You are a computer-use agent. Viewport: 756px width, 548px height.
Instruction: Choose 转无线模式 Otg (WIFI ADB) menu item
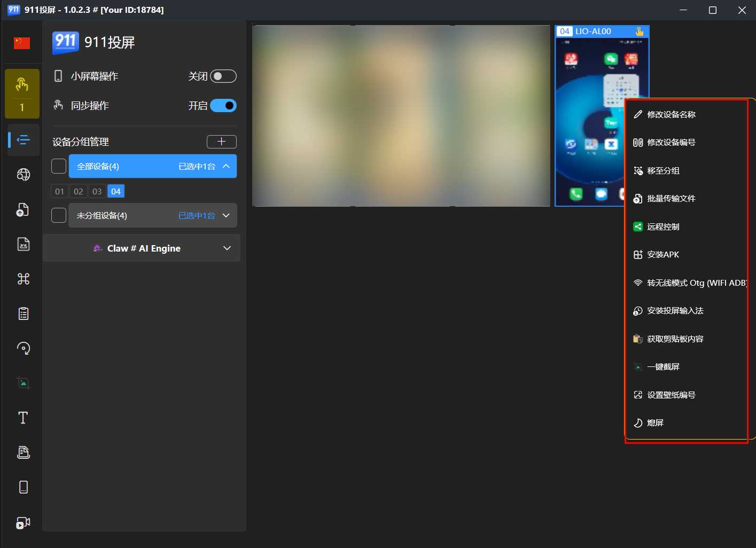pyautogui.click(x=686, y=283)
